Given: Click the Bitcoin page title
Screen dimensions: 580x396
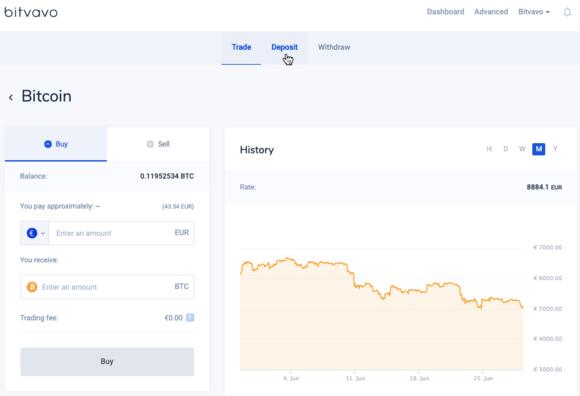Looking at the screenshot, I should pos(47,97).
